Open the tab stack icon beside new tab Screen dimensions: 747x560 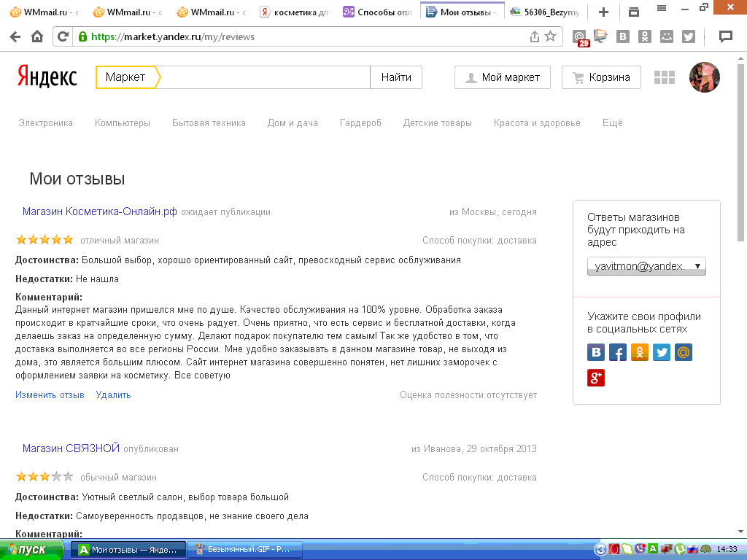click(634, 12)
